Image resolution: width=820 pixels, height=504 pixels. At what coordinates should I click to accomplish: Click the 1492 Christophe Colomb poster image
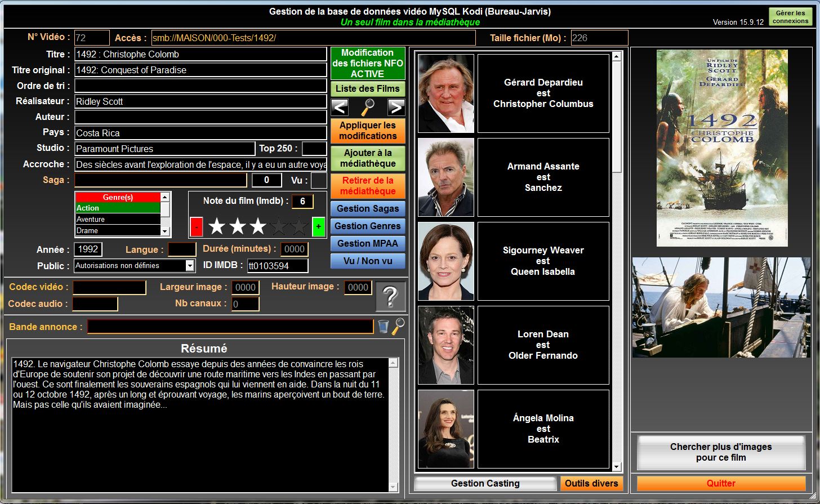click(x=722, y=148)
